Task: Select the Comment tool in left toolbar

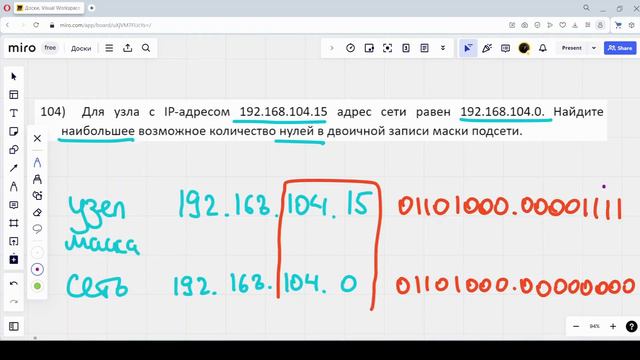Action: [13, 205]
